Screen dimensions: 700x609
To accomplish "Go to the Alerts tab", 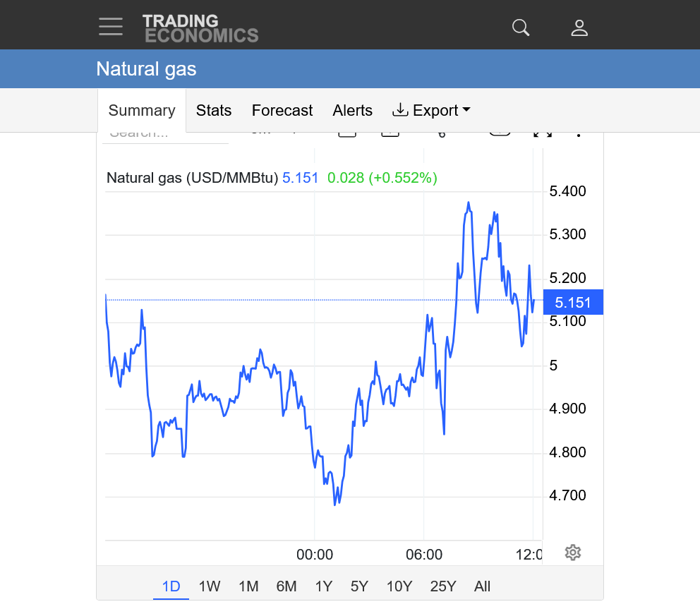I will click(x=352, y=110).
